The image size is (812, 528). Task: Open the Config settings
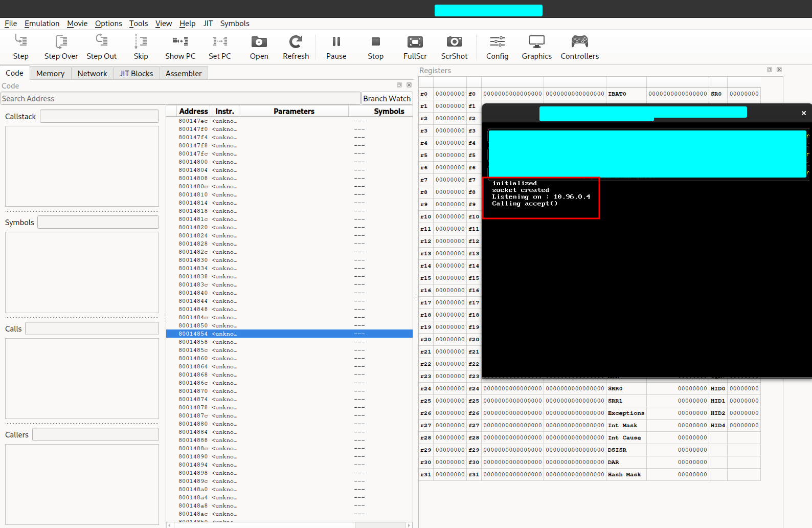click(x=497, y=47)
